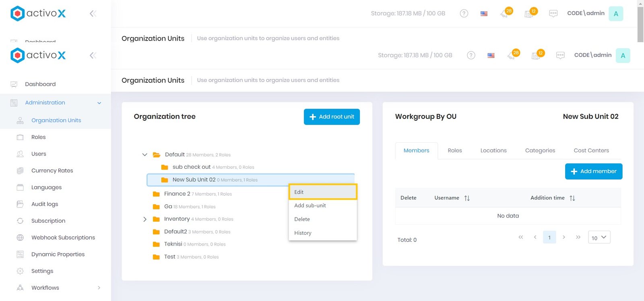Switch to the Cost Centers tab

[591, 151]
